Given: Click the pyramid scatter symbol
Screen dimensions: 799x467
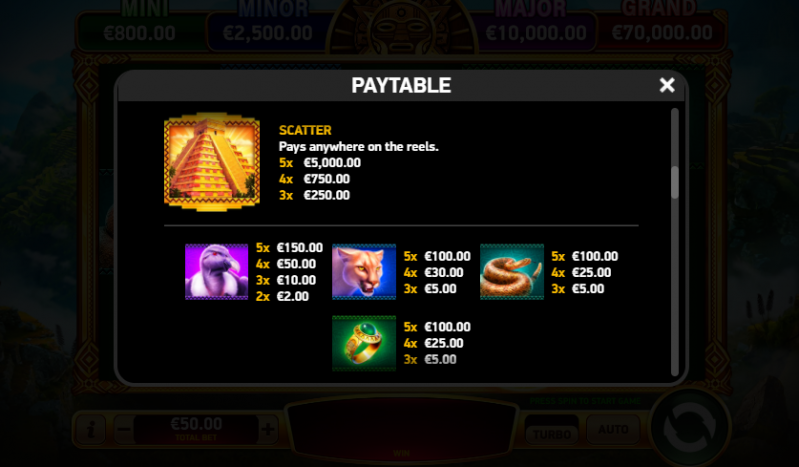Looking at the screenshot, I should point(212,162).
